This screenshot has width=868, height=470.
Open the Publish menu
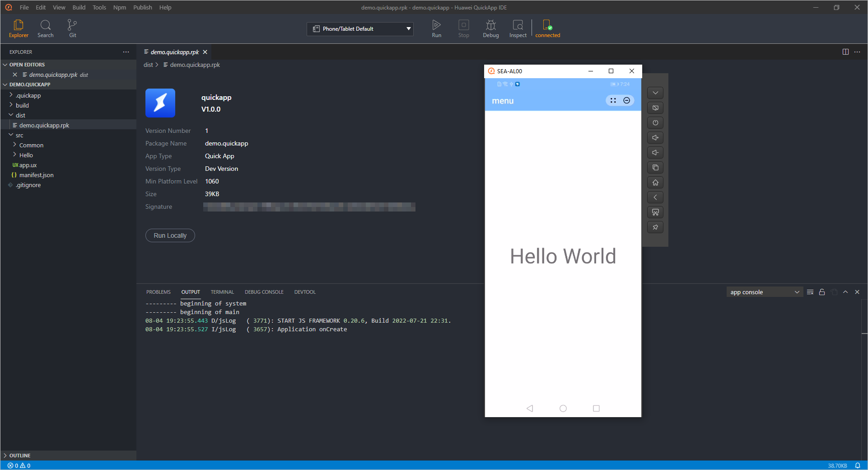tap(143, 7)
